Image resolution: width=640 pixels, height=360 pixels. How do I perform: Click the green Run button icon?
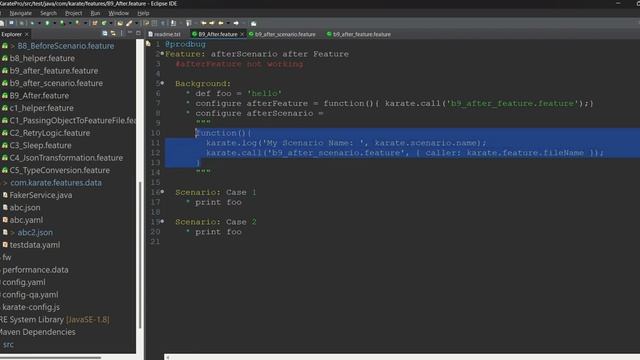[47, 23]
